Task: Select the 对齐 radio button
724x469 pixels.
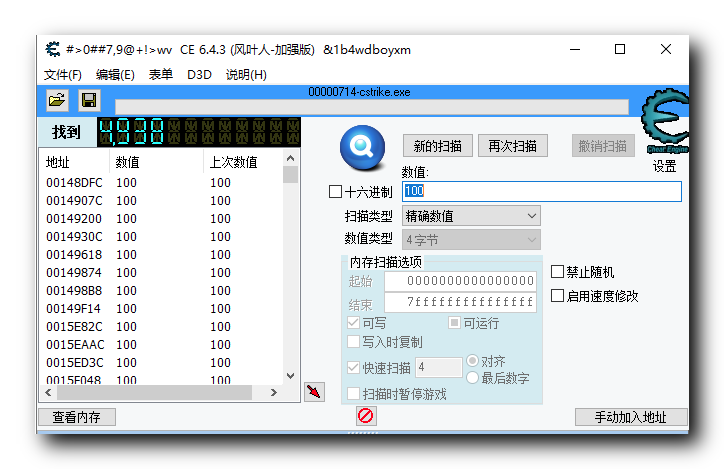Action: [x=472, y=360]
